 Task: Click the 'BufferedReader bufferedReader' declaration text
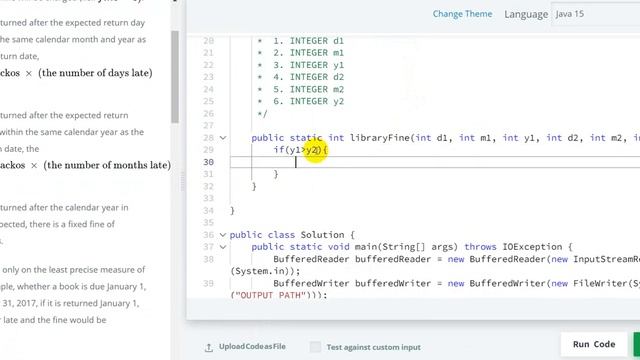click(x=352, y=259)
